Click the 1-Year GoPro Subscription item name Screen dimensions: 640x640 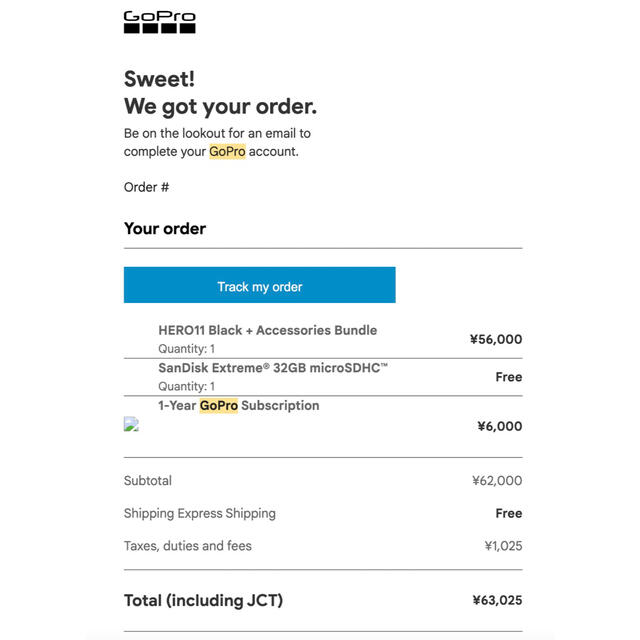(x=239, y=405)
